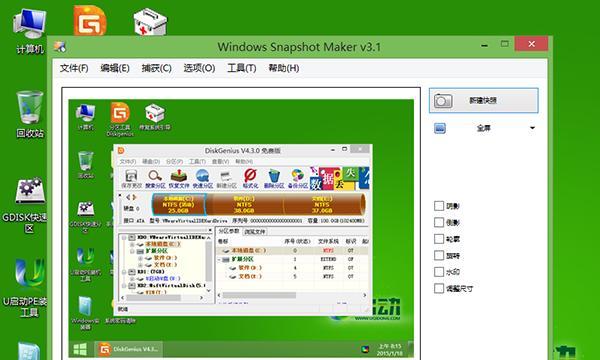600x360 pixels.
Task: Open the 捕获(C) menu
Action: tap(157, 68)
